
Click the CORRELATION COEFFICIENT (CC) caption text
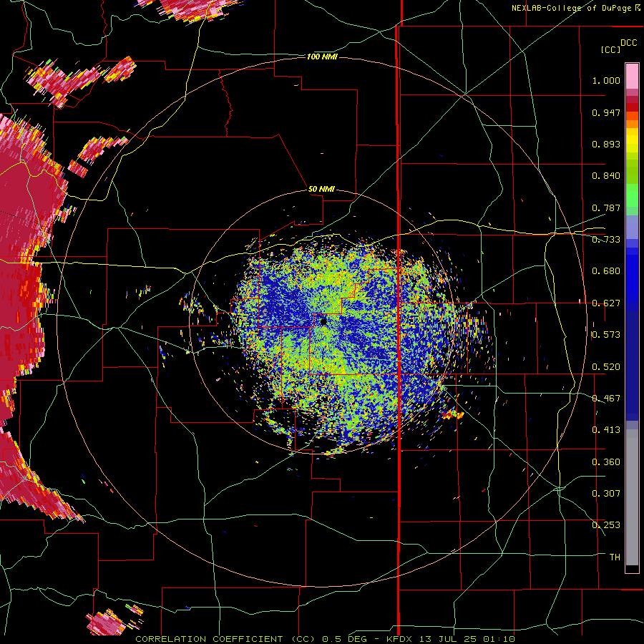225,639
